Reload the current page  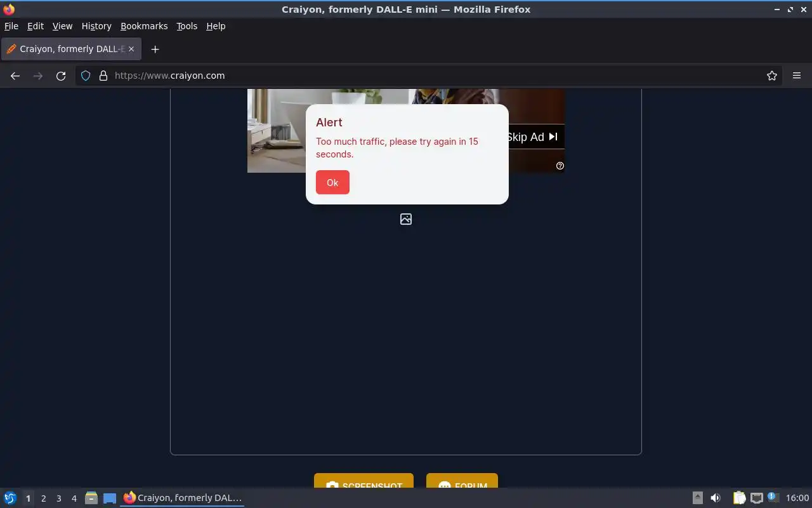(61, 76)
